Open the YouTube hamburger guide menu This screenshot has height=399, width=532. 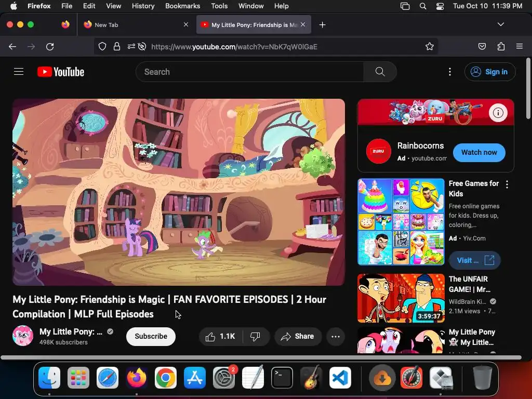pos(19,72)
